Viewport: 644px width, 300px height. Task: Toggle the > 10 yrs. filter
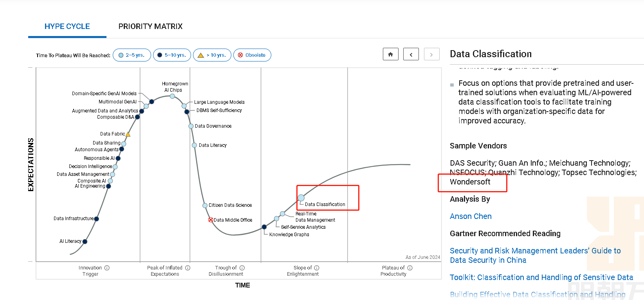(212, 55)
